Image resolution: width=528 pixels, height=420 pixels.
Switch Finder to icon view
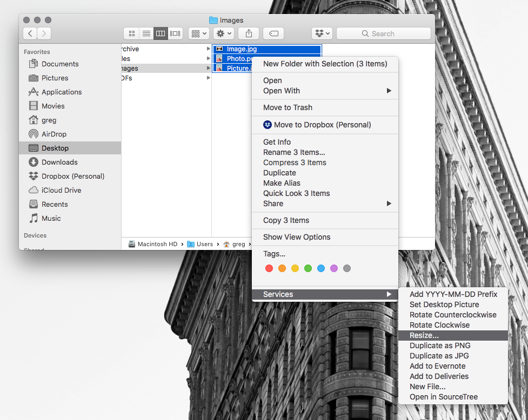[x=132, y=33]
